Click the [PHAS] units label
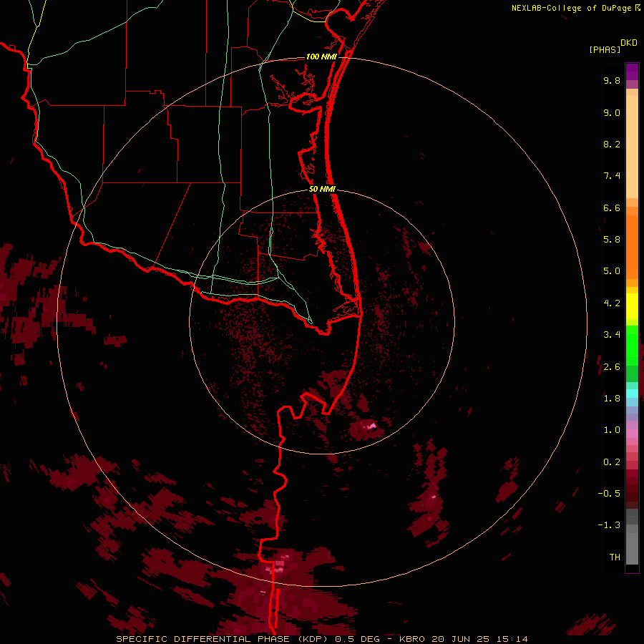Image resolution: width=644 pixels, height=644 pixels. [605, 49]
